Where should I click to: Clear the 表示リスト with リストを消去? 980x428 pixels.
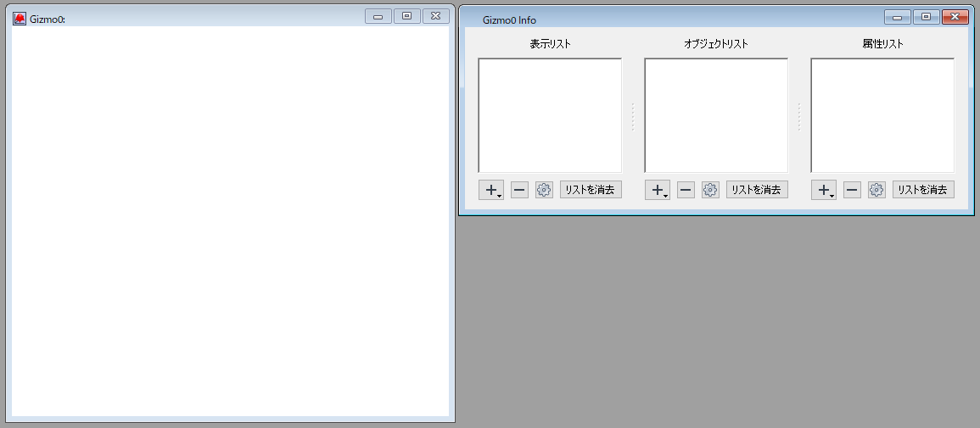tap(591, 190)
